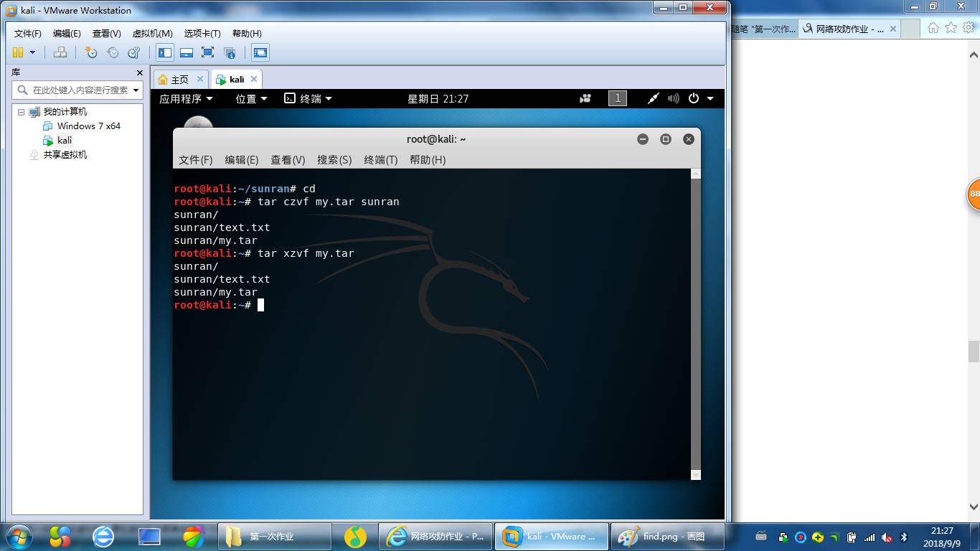980x551 pixels.
Task: Click the screen recorder camera icon
Action: pos(586,98)
